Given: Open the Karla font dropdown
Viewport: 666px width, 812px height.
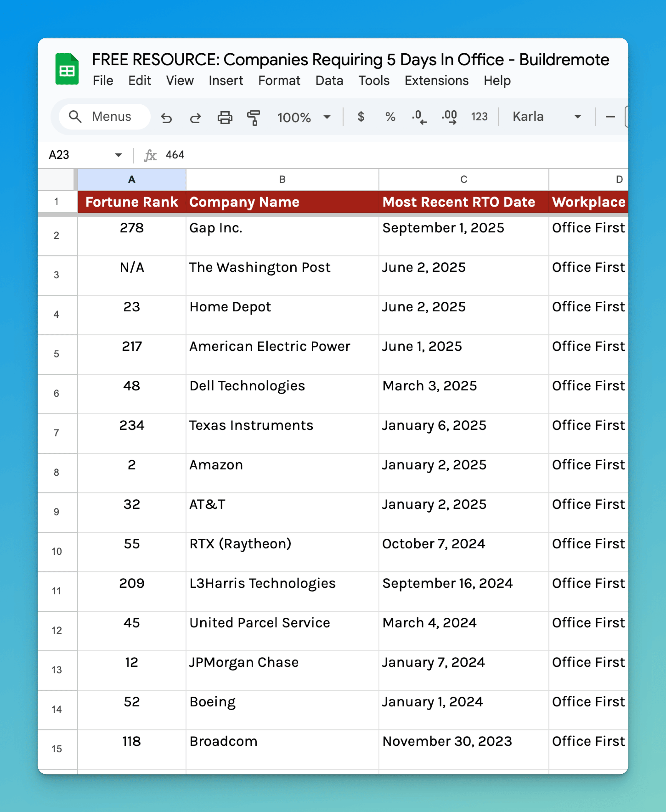Looking at the screenshot, I should click(547, 117).
